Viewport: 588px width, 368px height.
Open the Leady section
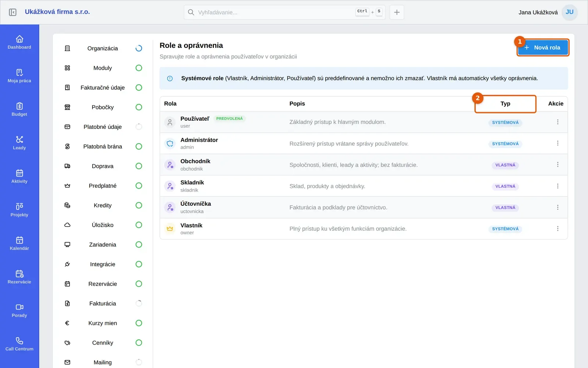tap(19, 142)
